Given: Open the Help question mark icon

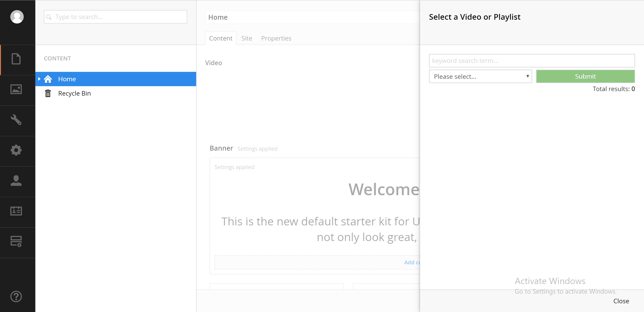Looking at the screenshot, I should coord(16,297).
